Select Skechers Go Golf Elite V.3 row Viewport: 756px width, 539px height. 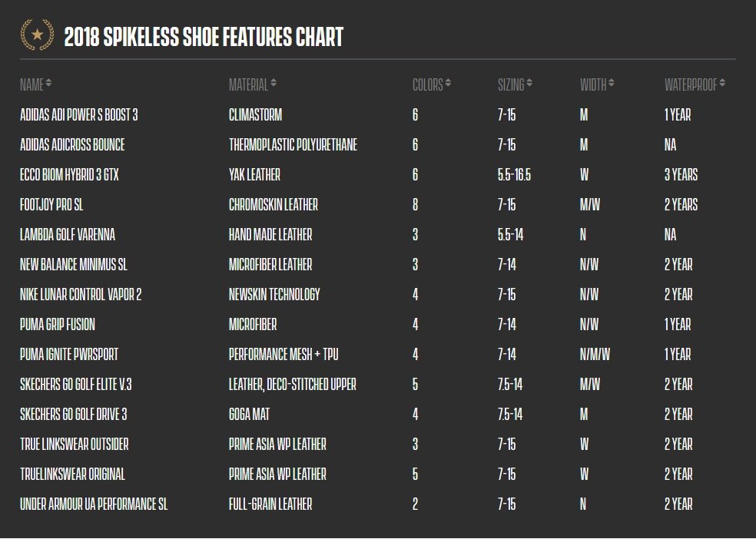tap(377, 385)
